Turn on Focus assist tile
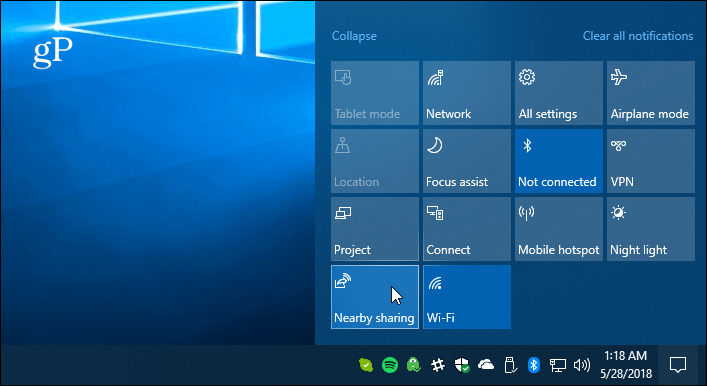Image resolution: width=707 pixels, height=386 pixels. tap(467, 161)
